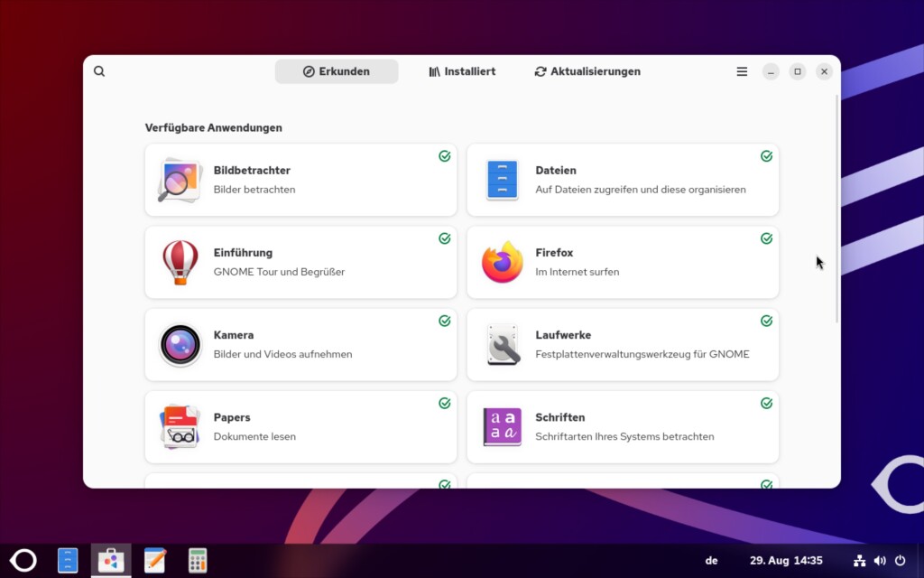Switch to the Installiert tab
This screenshot has height=578, width=924.
point(462,71)
